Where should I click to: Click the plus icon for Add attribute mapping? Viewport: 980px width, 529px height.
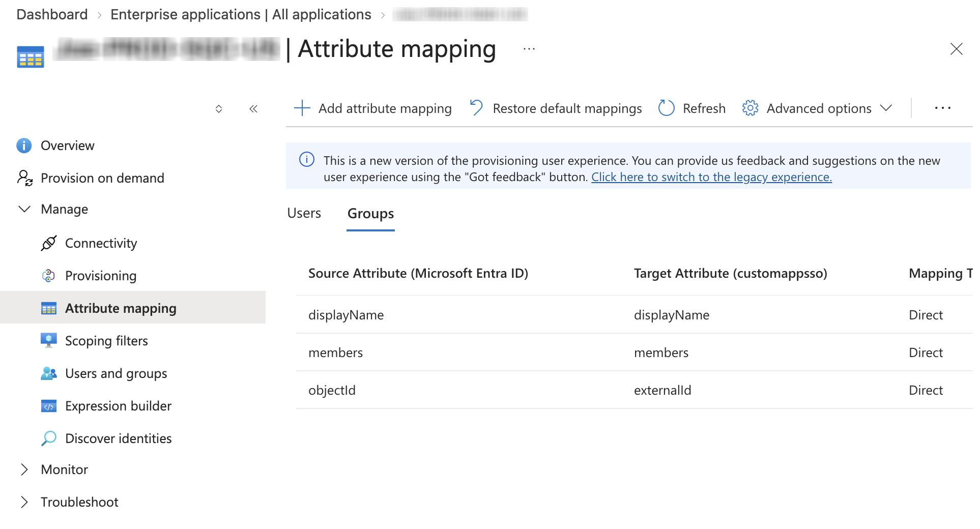[302, 108]
